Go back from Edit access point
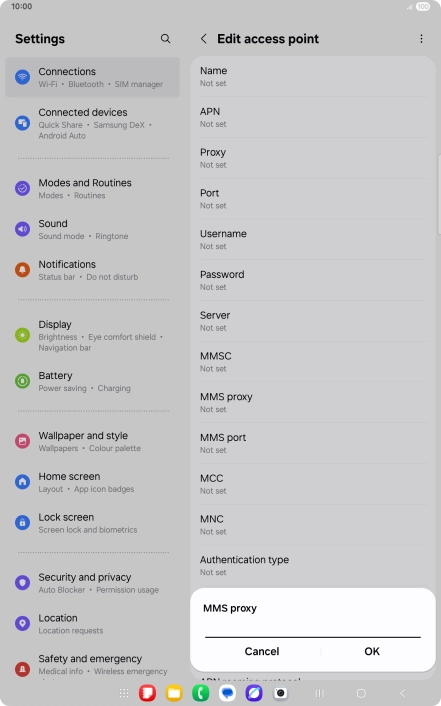The width and height of the screenshot is (441, 706). click(x=204, y=39)
